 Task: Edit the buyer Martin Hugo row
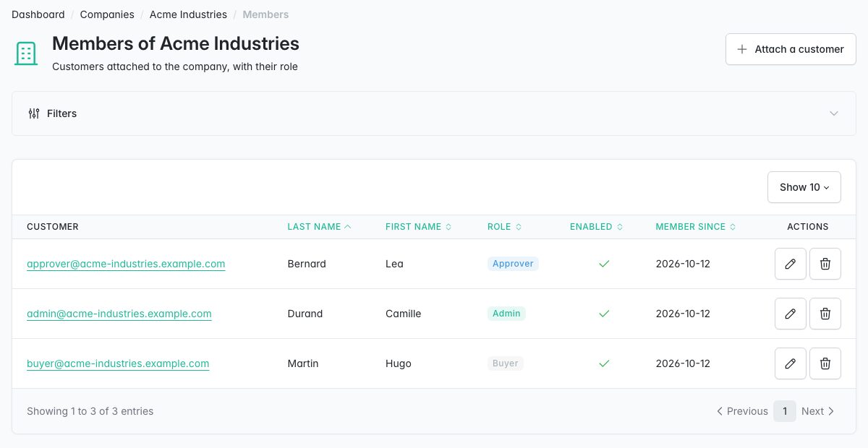[x=791, y=363]
